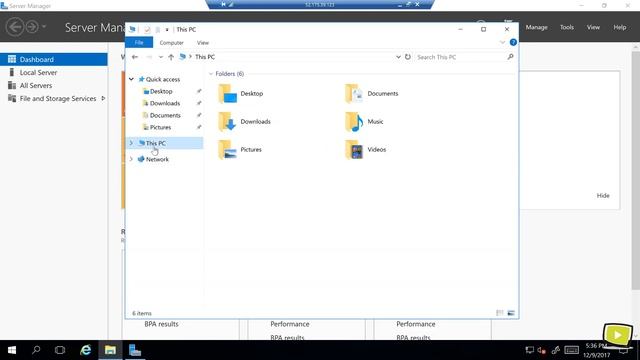This screenshot has height=360, width=640.
Task: Collapse the Folders (6) group
Action: pyautogui.click(x=211, y=74)
